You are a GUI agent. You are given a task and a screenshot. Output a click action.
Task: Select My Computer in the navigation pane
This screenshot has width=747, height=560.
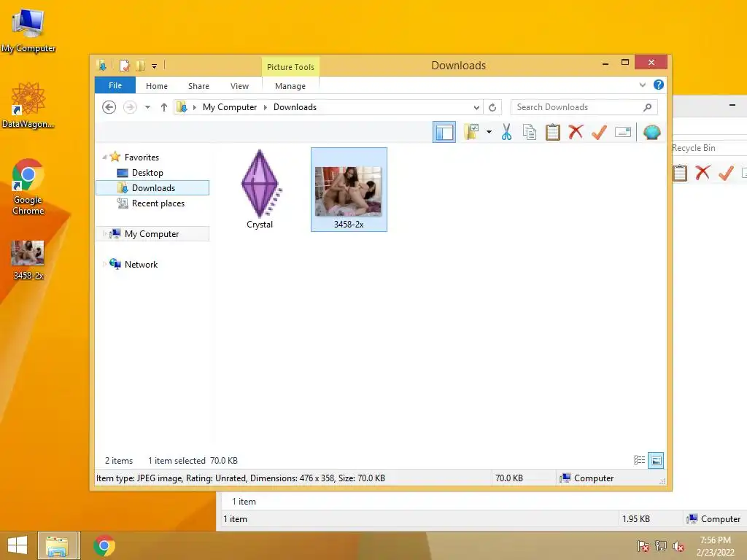click(152, 234)
